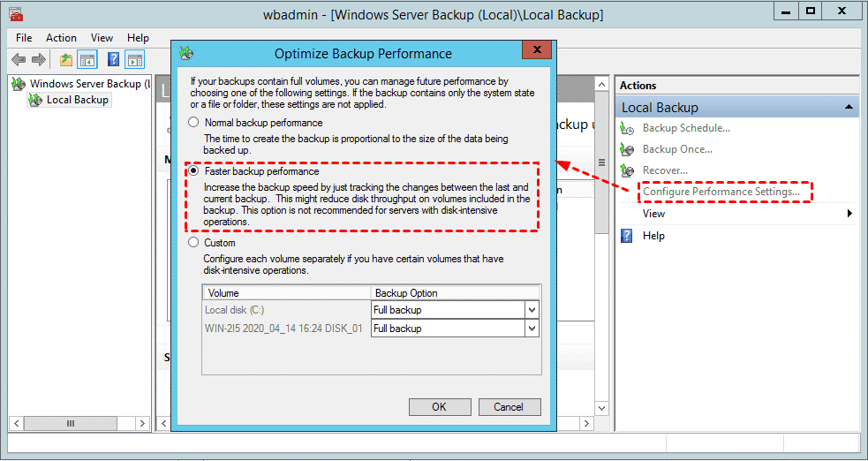Click Volume column header in table
The height and width of the screenshot is (461, 868).
tap(287, 292)
